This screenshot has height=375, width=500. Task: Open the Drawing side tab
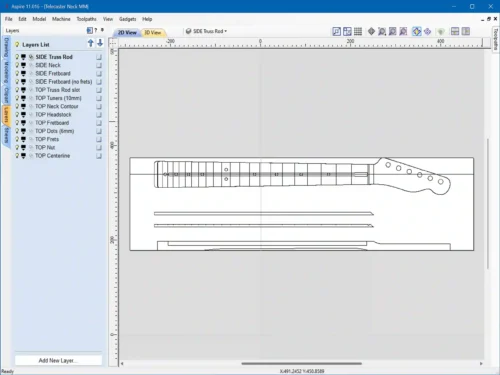(x=6, y=48)
